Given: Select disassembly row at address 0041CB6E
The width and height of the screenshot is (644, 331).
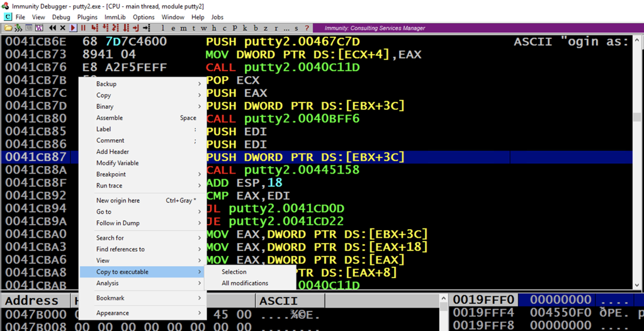Looking at the screenshot, I should coord(316,42).
